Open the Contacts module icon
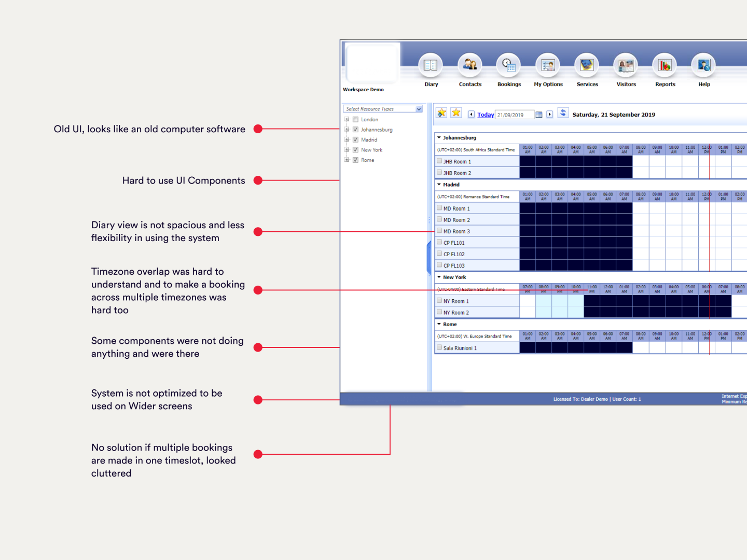The image size is (747, 560). [470, 65]
